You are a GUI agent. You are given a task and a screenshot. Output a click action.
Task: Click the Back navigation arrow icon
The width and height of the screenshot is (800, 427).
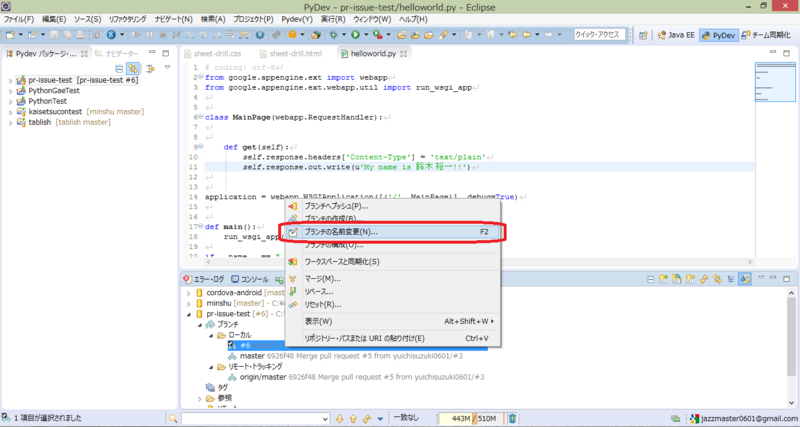point(526,35)
